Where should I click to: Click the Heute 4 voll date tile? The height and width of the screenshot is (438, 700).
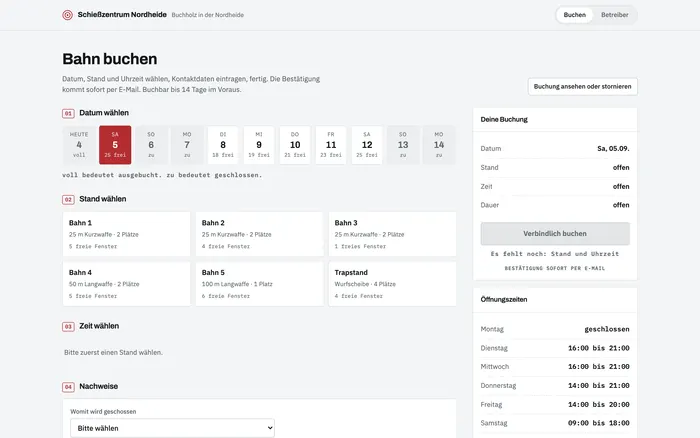coord(79,145)
